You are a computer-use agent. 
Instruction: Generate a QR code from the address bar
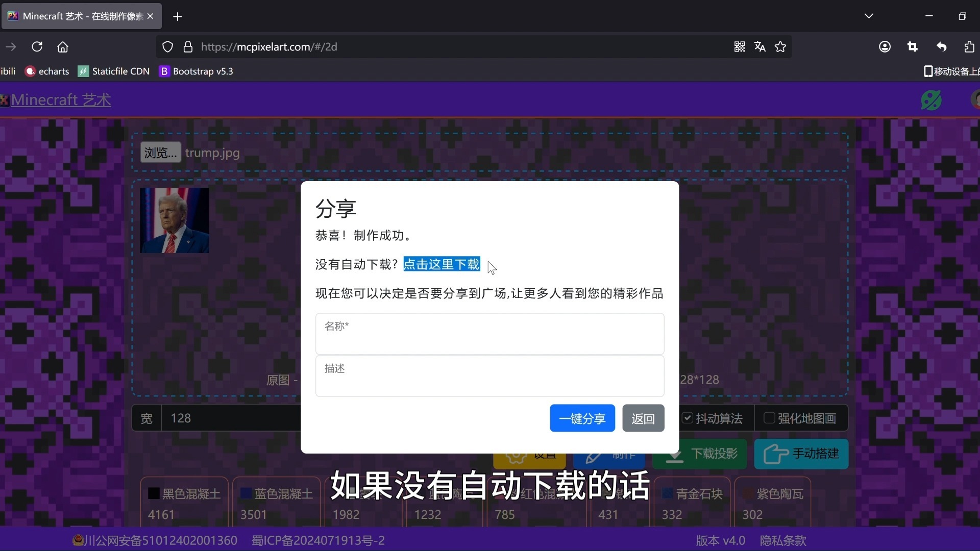739,46
